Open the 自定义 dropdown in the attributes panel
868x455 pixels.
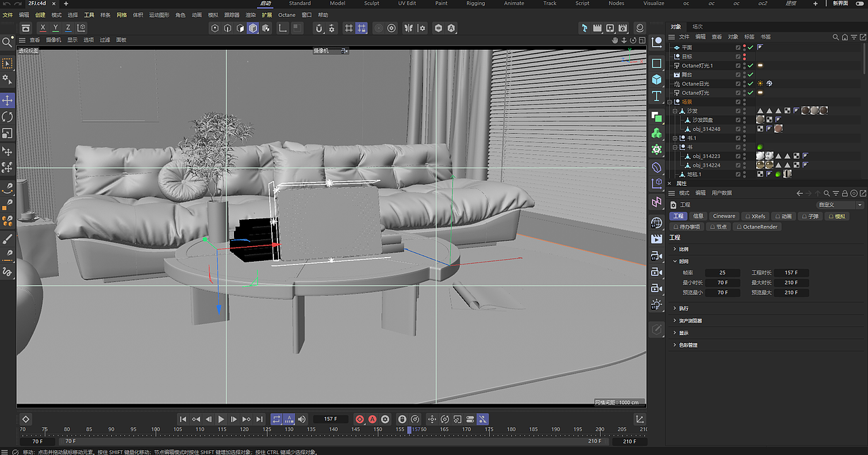840,205
